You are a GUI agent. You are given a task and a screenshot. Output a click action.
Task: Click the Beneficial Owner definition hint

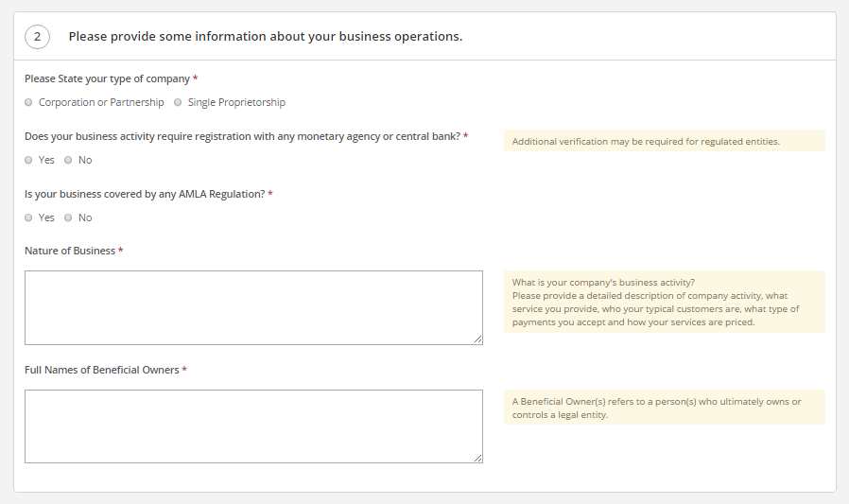665,408
